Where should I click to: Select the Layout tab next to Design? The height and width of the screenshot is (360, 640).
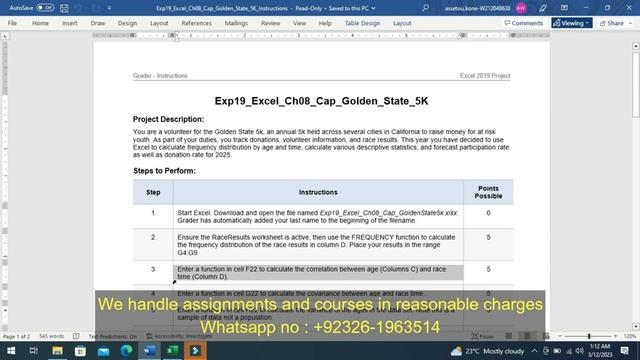159,23
